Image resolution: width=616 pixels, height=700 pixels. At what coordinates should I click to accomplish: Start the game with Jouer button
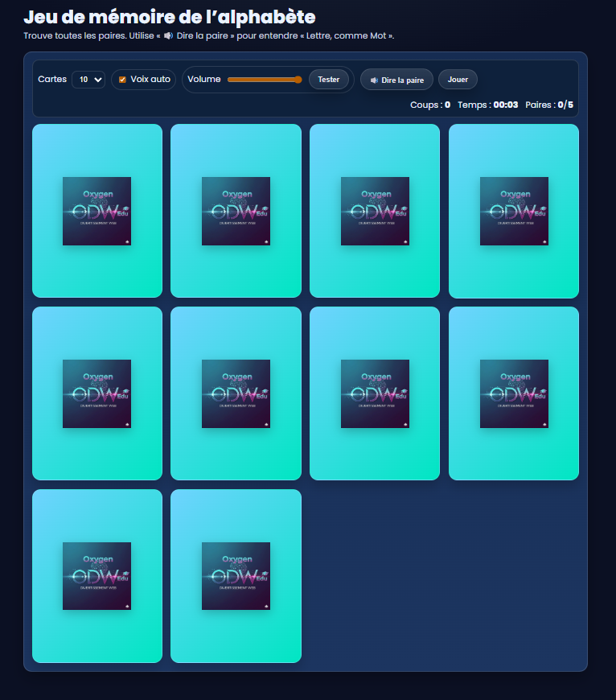click(x=458, y=80)
